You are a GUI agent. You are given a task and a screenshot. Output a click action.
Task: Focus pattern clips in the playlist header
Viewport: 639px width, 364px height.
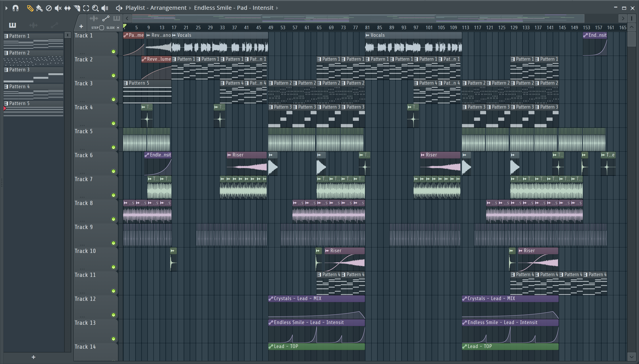coord(116,18)
